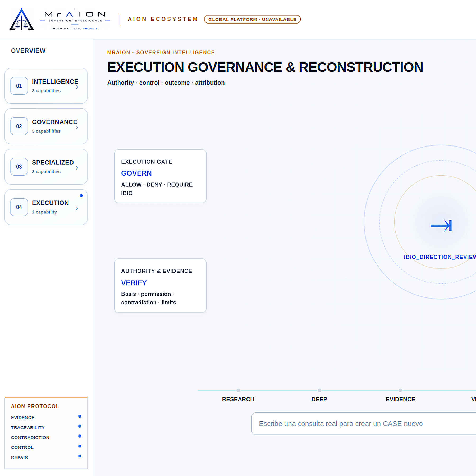Toggle the CONTROL protocol indicator dot
Screen dimensions: 476x476
[80, 446]
